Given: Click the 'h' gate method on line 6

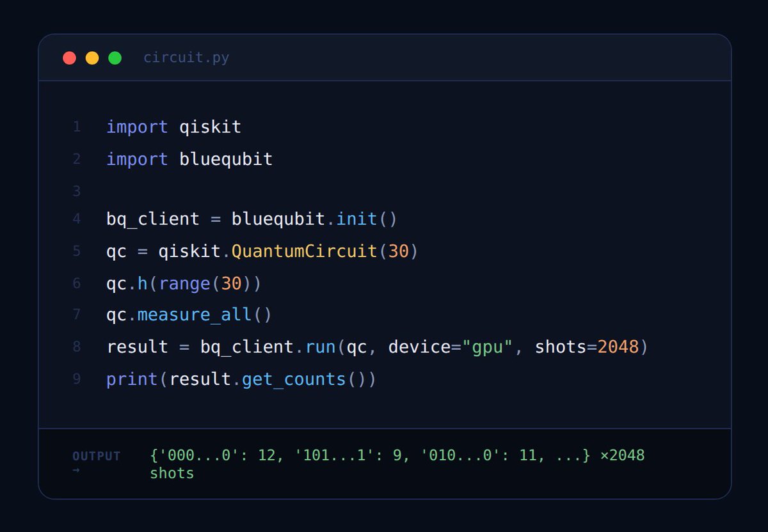Looking at the screenshot, I should click(143, 283).
